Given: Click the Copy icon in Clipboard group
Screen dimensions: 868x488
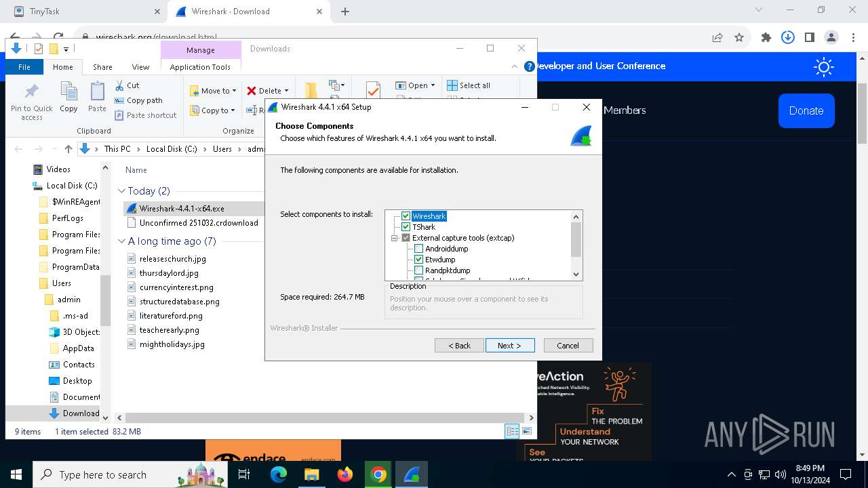Looking at the screenshot, I should (68, 91).
